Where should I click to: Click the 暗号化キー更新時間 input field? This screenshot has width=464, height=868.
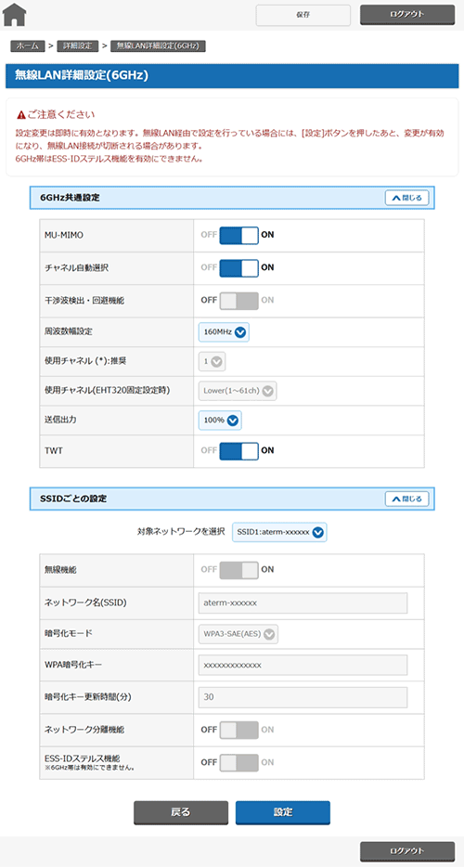pos(303,697)
